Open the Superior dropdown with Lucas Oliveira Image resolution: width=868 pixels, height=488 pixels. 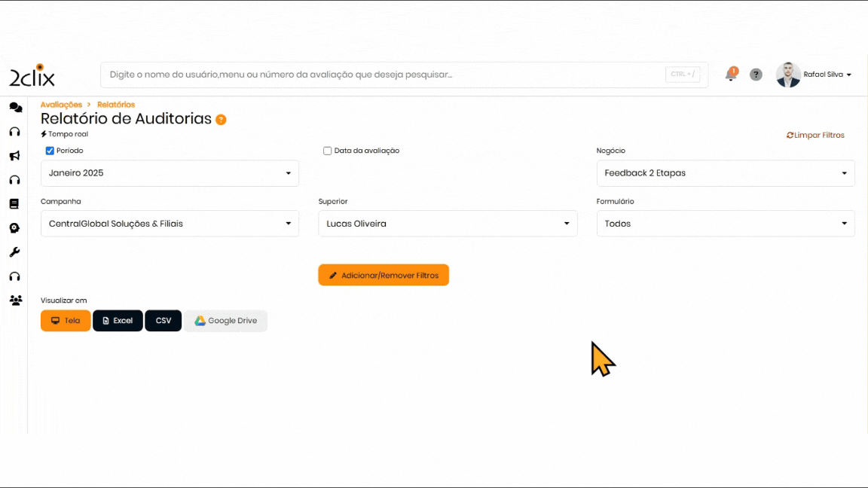[448, 224]
